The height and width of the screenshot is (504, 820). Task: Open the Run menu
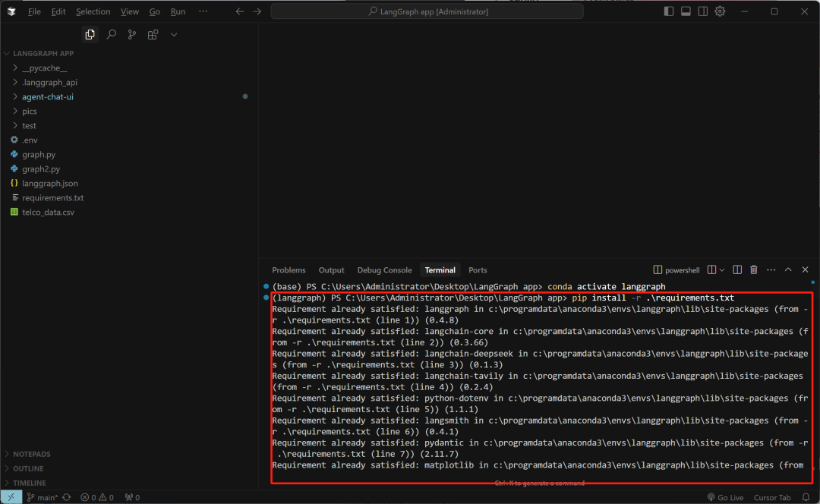(178, 11)
